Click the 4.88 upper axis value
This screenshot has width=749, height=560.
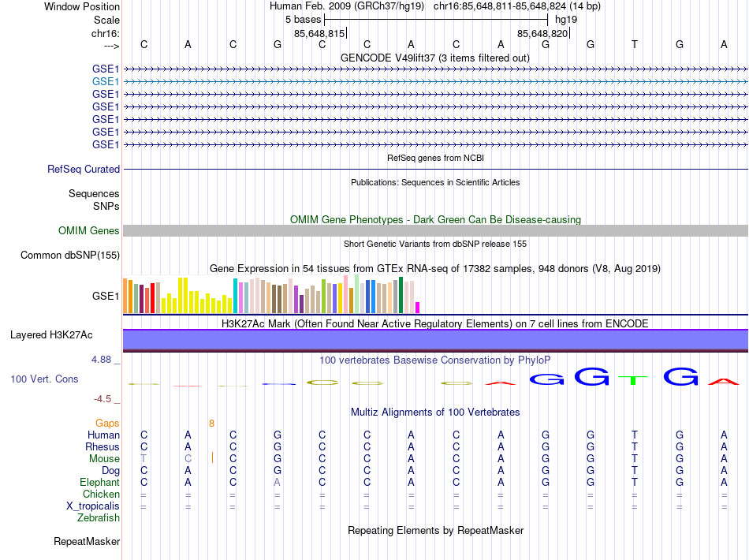pyautogui.click(x=101, y=360)
